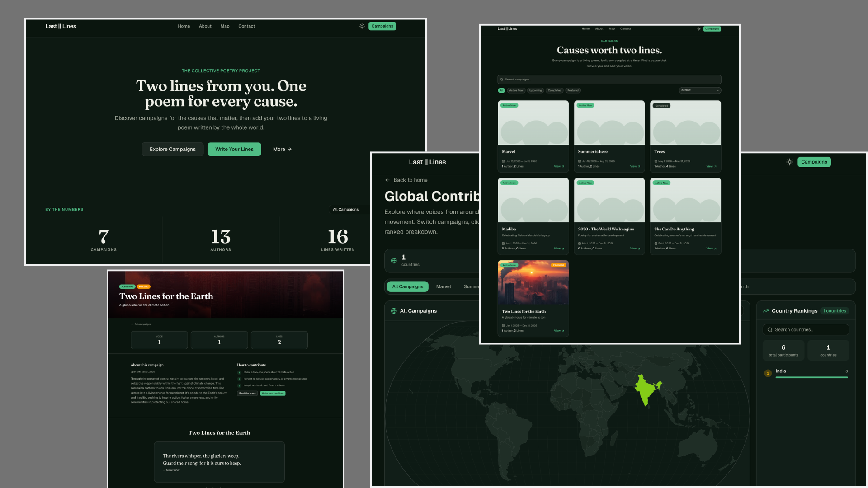Viewport: 868px width, 488px height.
Task: Click India's green progress bar in rankings
Action: coord(811,377)
